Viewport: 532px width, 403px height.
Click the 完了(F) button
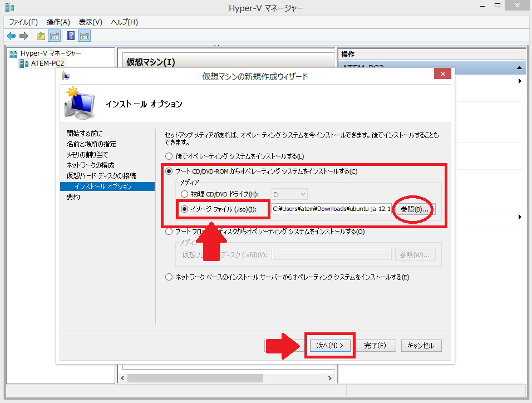(375, 345)
